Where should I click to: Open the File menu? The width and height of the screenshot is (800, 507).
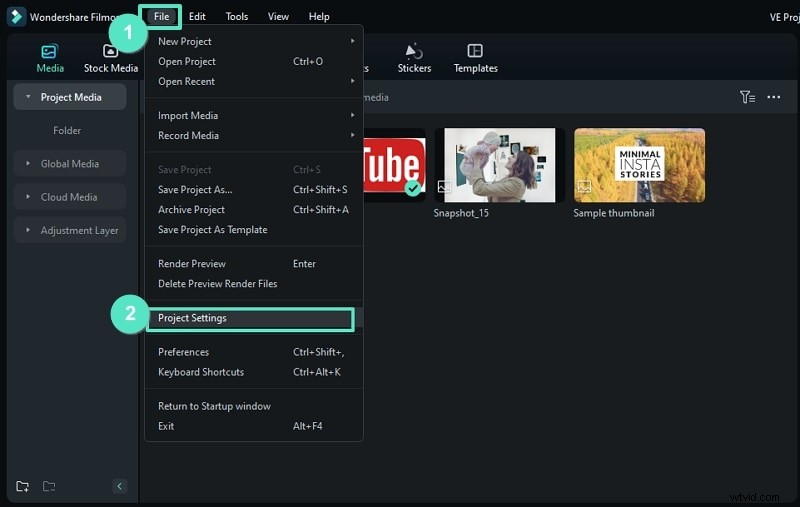point(161,16)
